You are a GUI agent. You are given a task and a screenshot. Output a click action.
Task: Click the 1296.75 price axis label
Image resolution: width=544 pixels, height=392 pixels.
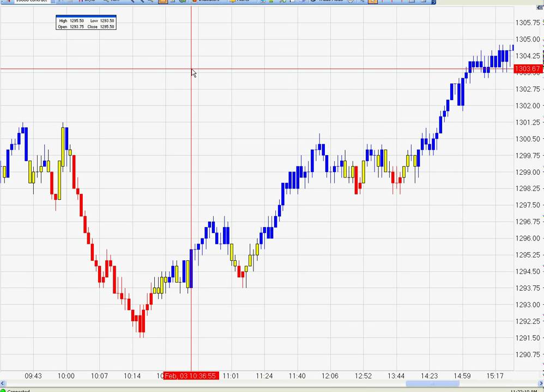tap(528, 222)
